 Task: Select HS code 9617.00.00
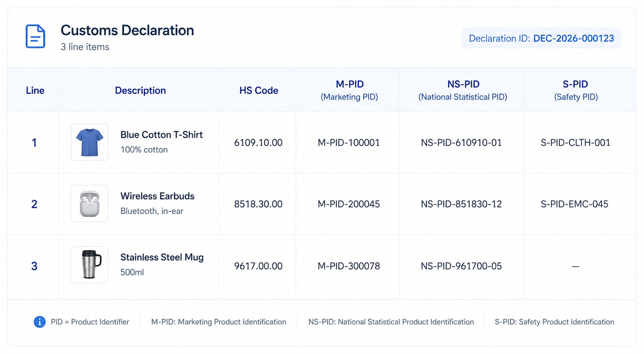pyautogui.click(x=258, y=266)
